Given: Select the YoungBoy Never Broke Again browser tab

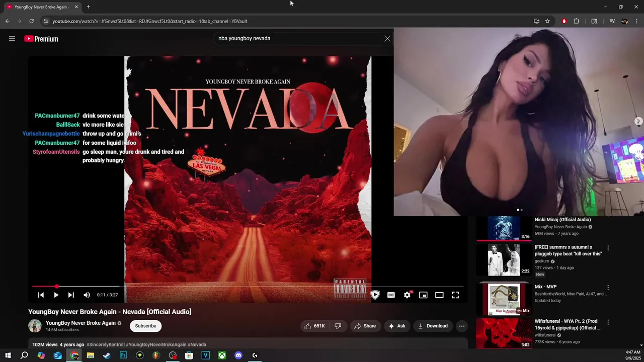Looking at the screenshot, I should tap(43, 7).
